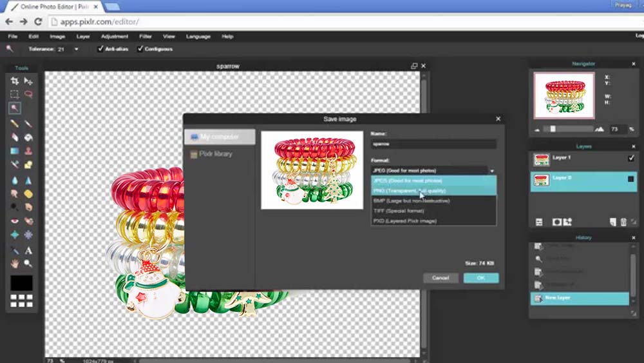
Task: Select the Sharpen tool
Action: [28, 180]
